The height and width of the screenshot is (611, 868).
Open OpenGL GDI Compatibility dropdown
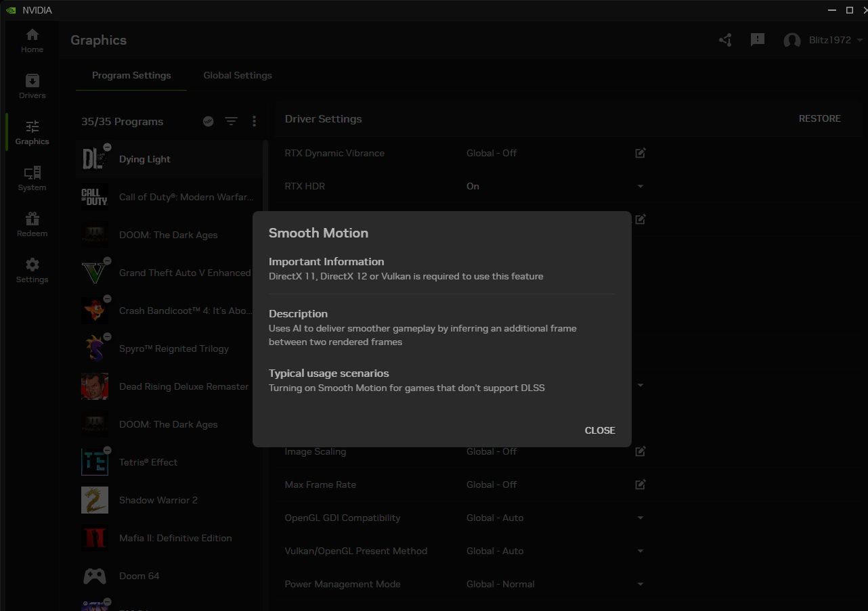[x=640, y=518]
